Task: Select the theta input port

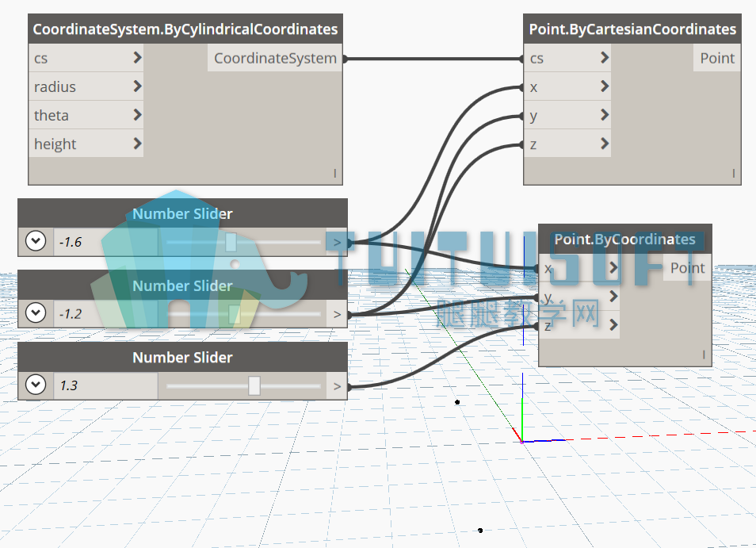Action: (x=86, y=115)
